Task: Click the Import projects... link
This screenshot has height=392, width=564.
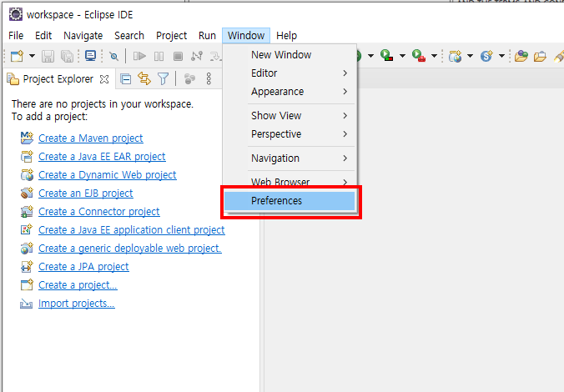Action: coord(77,303)
